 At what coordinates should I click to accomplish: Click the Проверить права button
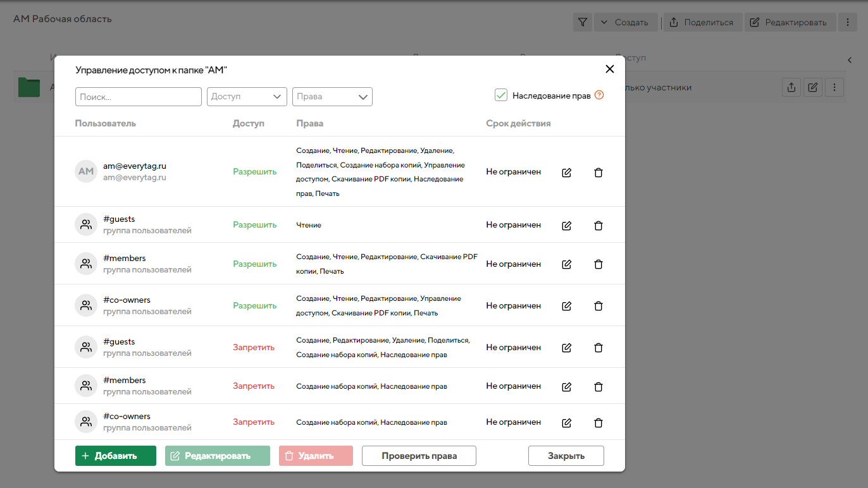pos(419,456)
